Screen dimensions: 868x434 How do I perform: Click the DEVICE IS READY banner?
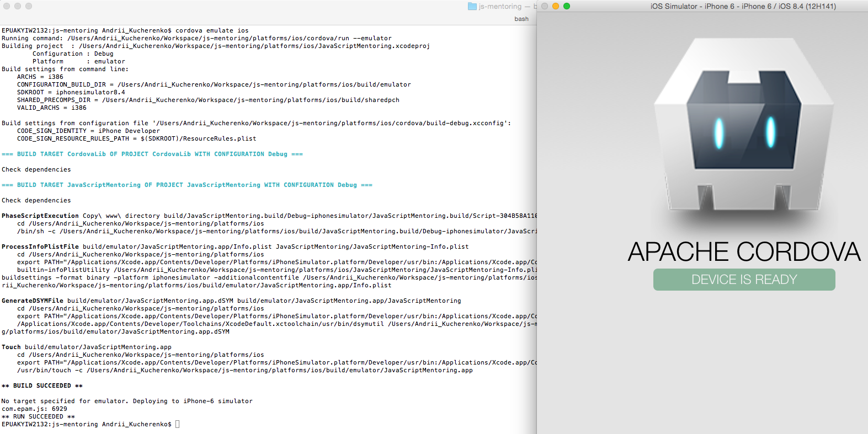pos(744,280)
